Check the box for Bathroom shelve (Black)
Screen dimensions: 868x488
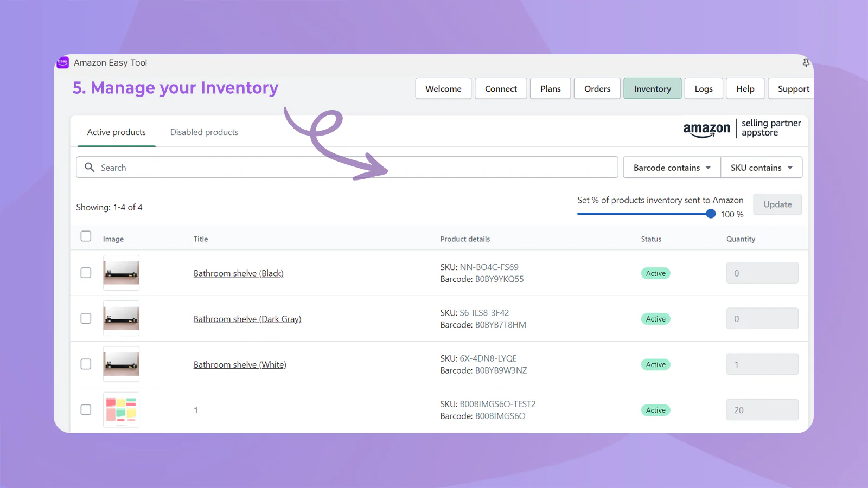pyautogui.click(x=86, y=273)
